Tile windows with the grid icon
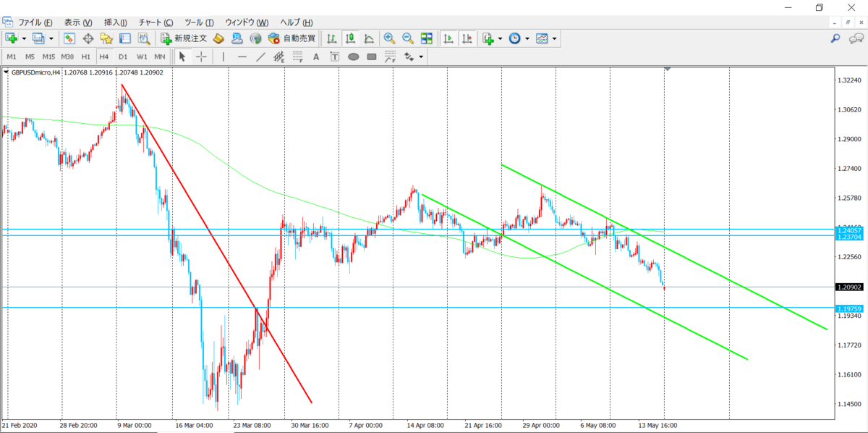Viewport: 868px width, 433px height. click(x=427, y=38)
